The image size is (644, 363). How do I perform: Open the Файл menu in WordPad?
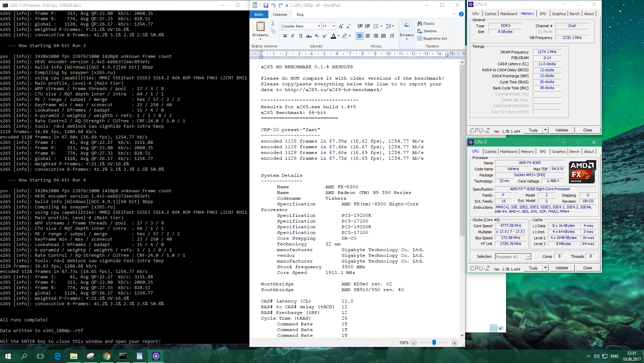coord(259,14)
